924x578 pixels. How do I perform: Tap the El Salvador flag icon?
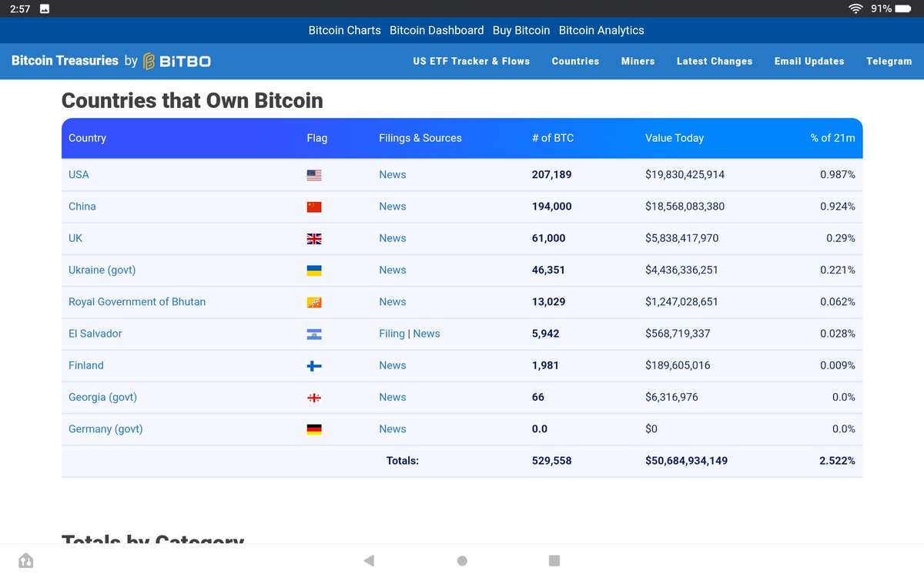point(314,334)
